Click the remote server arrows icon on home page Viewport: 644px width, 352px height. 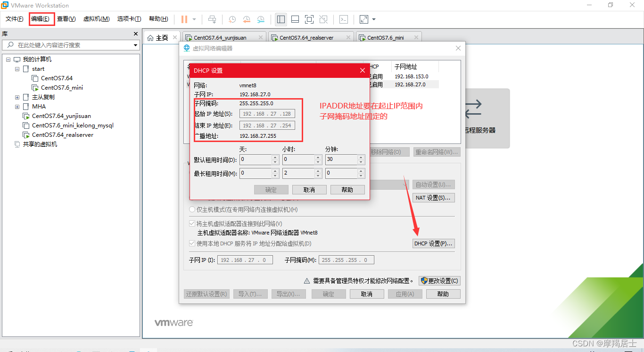point(473,109)
